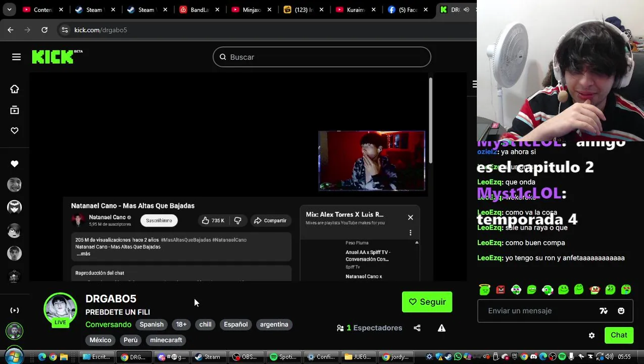The width and height of the screenshot is (644, 364).
Task: Share the stream via share icon
Action: [x=417, y=328]
